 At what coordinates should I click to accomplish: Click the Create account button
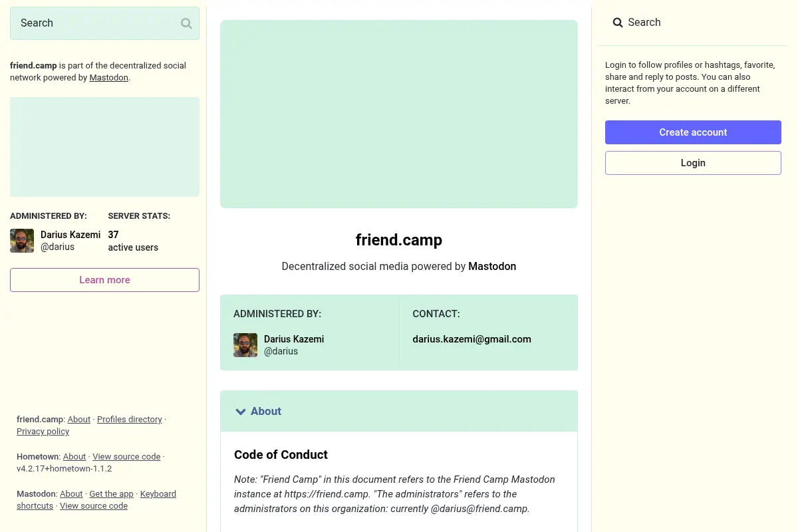(693, 132)
